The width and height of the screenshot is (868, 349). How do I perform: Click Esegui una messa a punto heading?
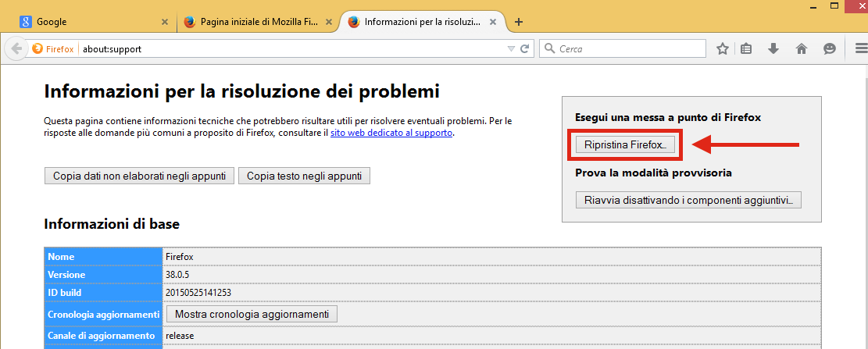(668, 117)
